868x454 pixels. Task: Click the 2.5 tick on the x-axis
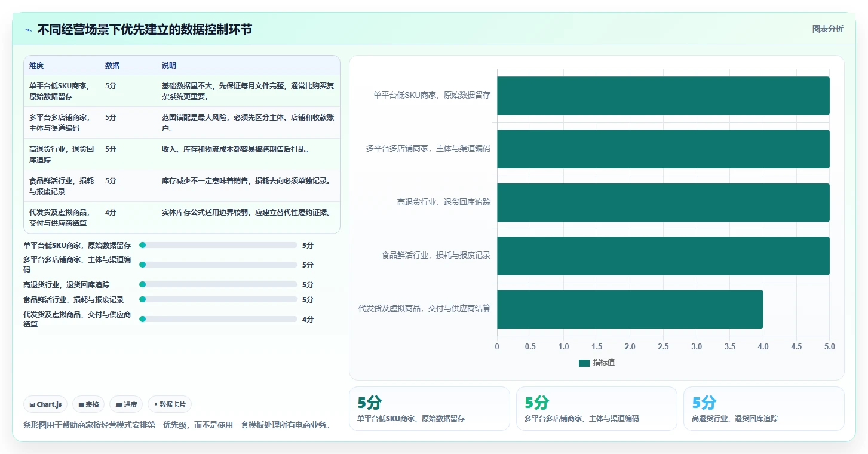tap(663, 347)
